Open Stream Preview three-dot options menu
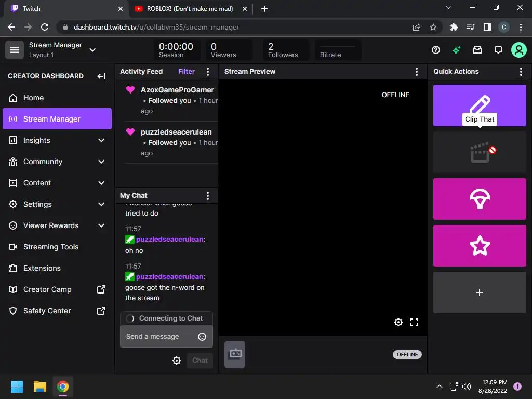 tap(416, 71)
